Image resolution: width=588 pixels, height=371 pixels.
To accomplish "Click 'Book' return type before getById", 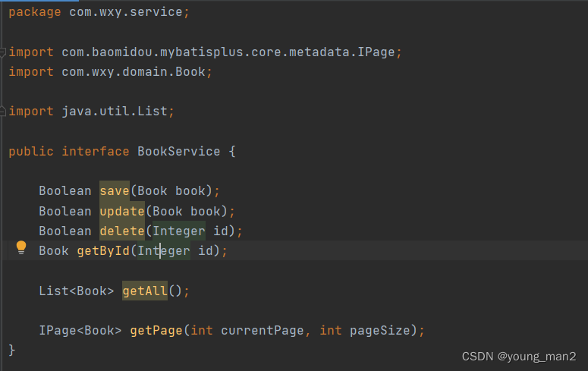I will pyautogui.click(x=54, y=251).
